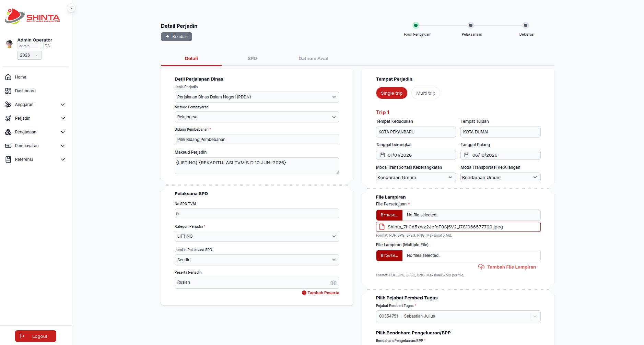Click the SHINTA logo
644x345 pixels.
(x=32, y=16)
